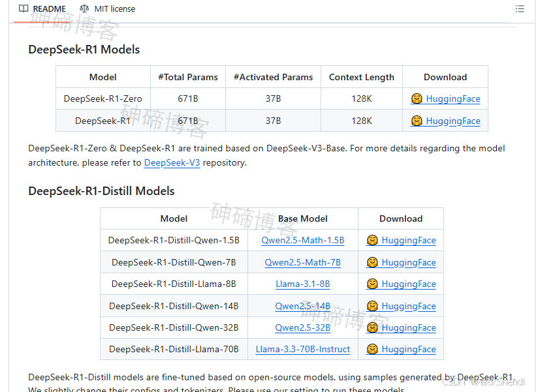
Task: Open the Qwen2.5-32B base model link
Action: tap(303, 327)
